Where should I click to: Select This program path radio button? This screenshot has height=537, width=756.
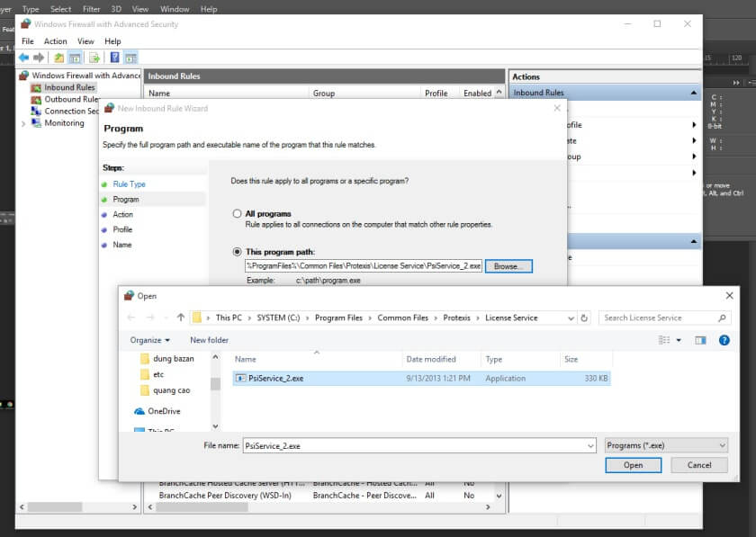point(238,252)
